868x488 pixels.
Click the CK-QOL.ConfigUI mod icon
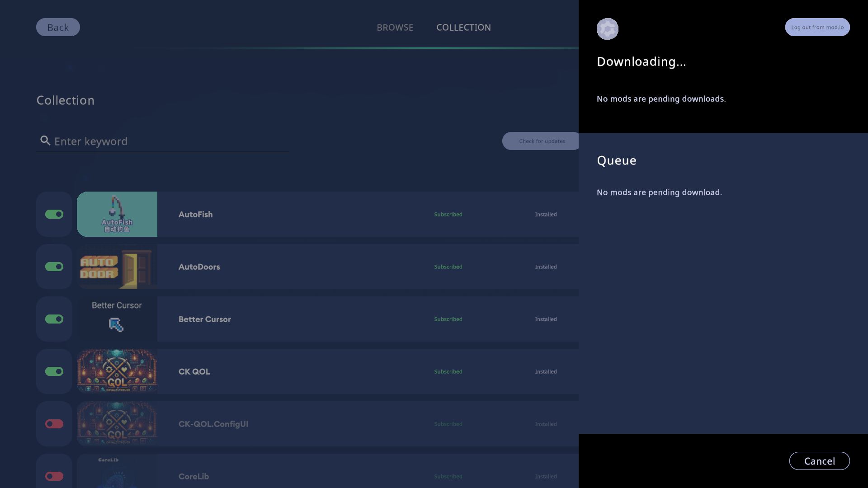(117, 424)
